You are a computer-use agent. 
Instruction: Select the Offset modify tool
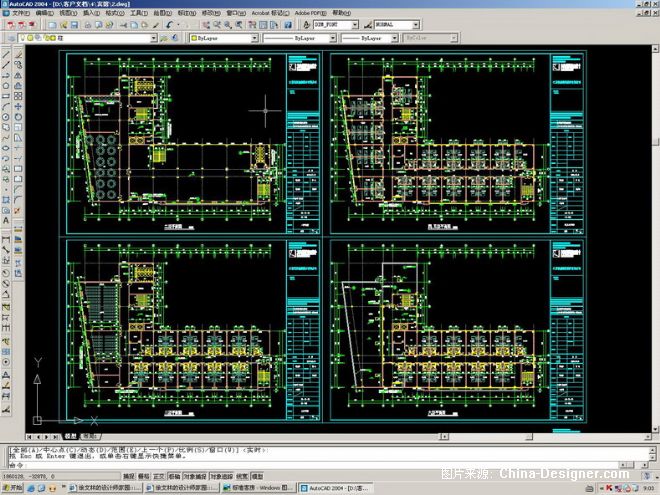pyautogui.click(x=18, y=86)
